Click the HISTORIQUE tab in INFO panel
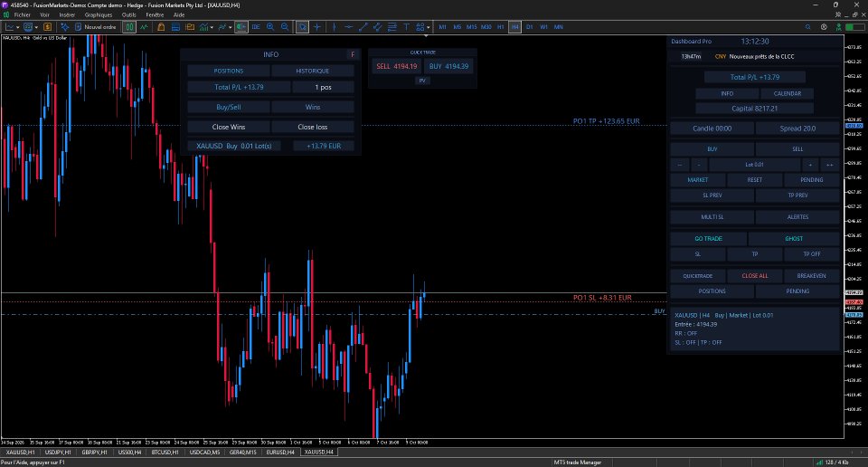This screenshot has height=467, width=868. 313,71
